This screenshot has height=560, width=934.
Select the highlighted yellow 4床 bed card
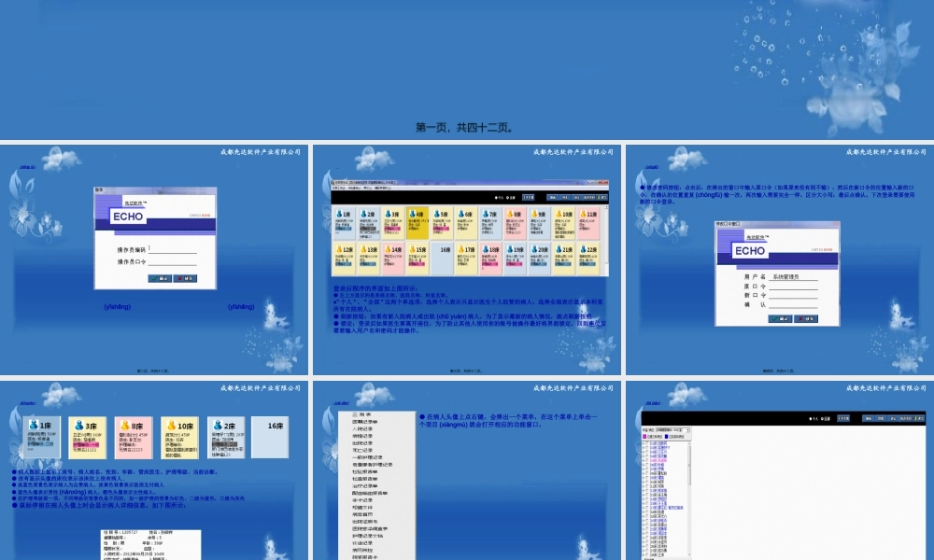coord(417,223)
